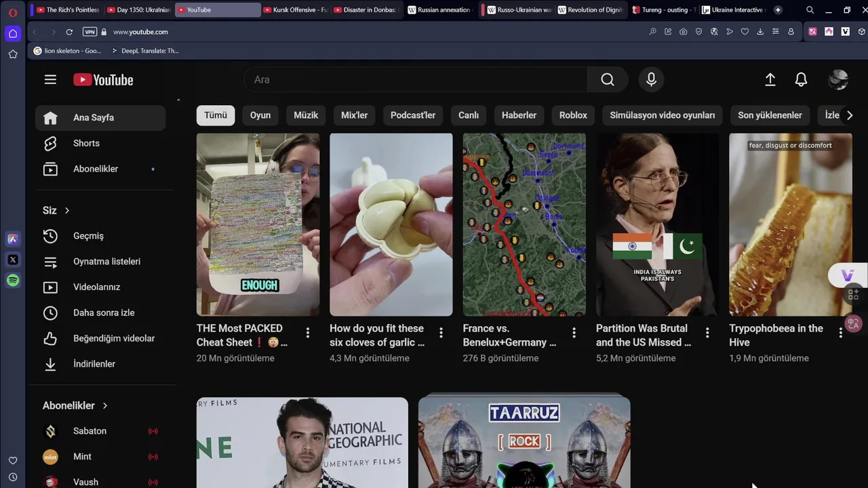Open Opera workspaces home icon in sidebar
This screenshot has height=488, width=868.
[13, 33]
